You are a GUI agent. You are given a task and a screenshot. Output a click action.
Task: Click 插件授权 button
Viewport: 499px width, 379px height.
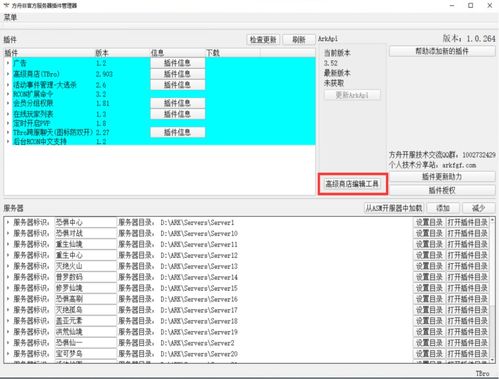pyautogui.click(x=442, y=190)
